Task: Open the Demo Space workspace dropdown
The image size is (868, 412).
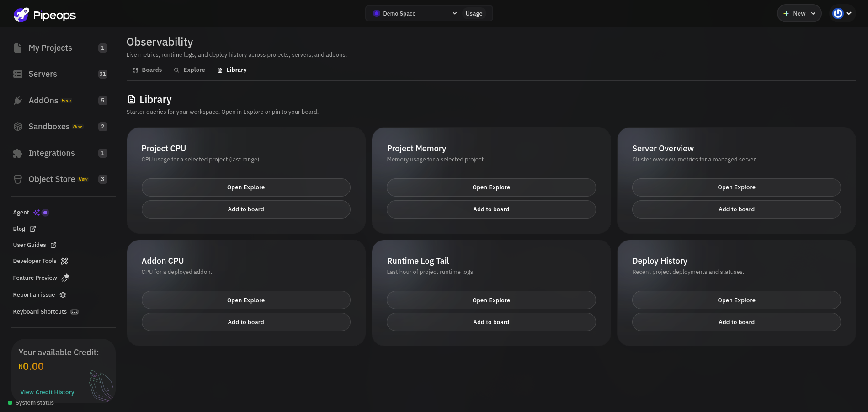Action: (x=415, y=13)
